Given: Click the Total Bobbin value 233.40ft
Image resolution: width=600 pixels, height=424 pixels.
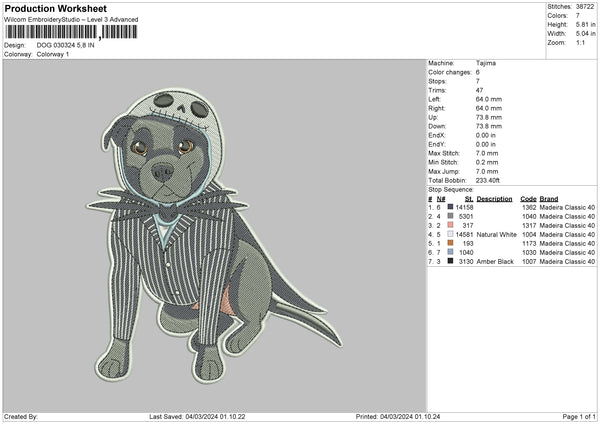Looking at the screenshot, I should click(x=488, y=181).
